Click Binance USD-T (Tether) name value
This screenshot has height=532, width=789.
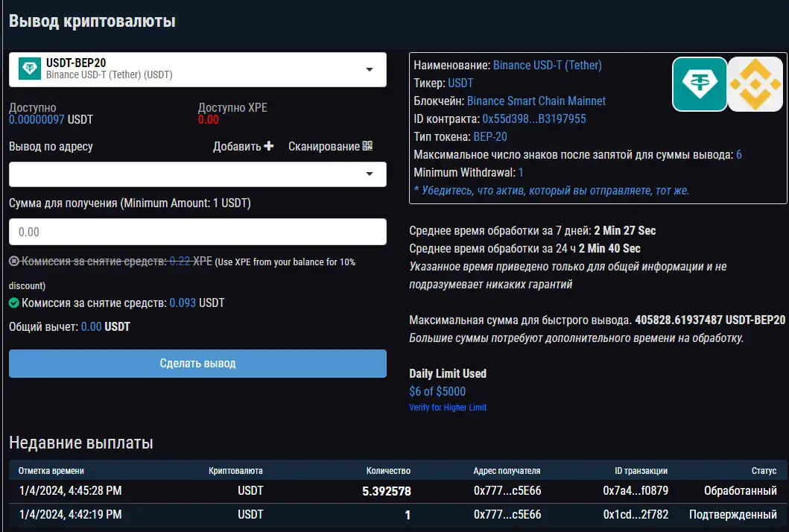click(548, 66)
